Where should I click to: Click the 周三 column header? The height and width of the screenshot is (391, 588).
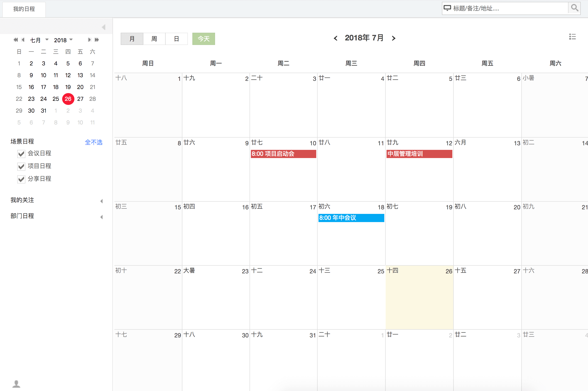[351, 63]
